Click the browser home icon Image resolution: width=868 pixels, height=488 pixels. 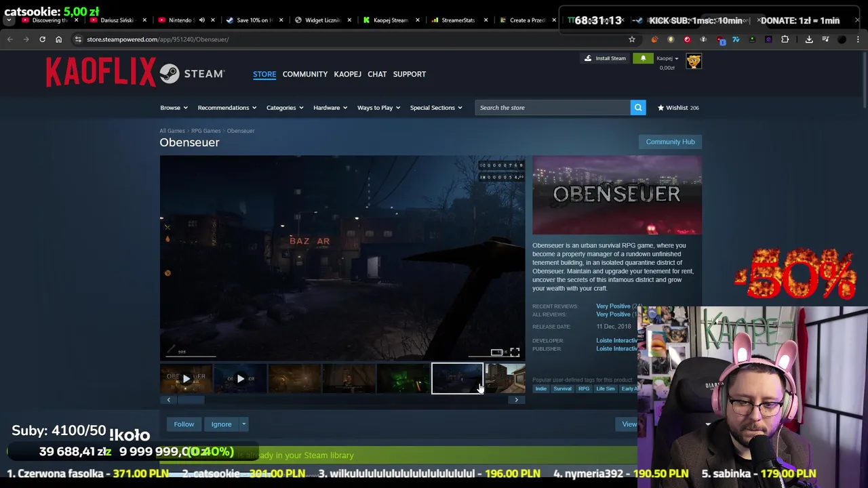(x=58, y=39)
